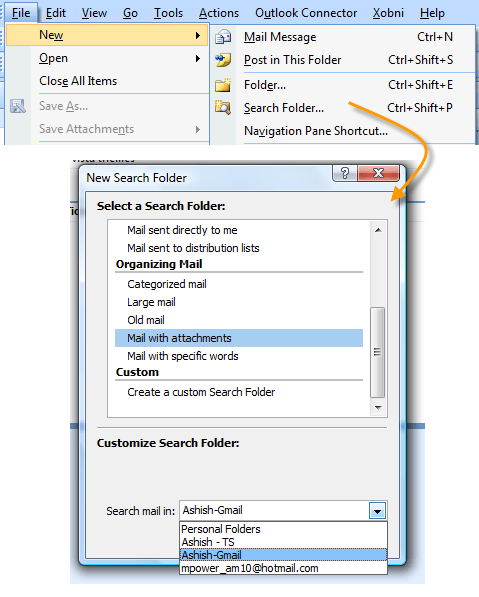Expand the Open submenu arrow
The image size is (479, 597).
tap(198, 58)
